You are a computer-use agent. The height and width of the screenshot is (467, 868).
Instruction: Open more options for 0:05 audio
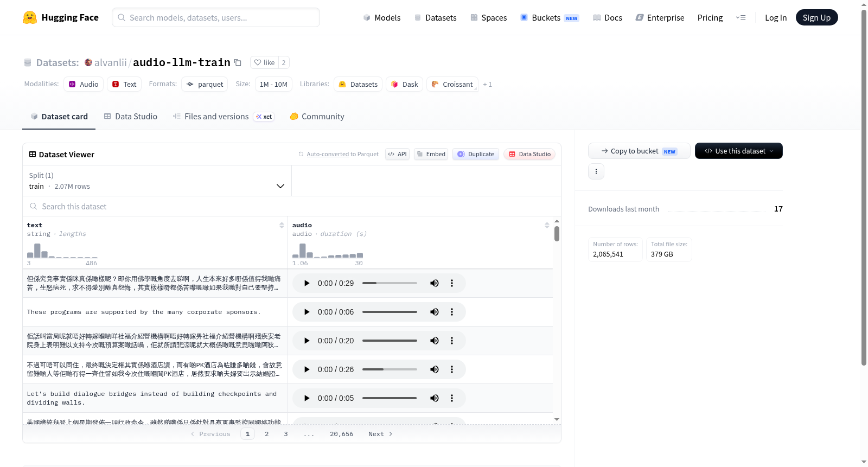(x=452, y=398)
